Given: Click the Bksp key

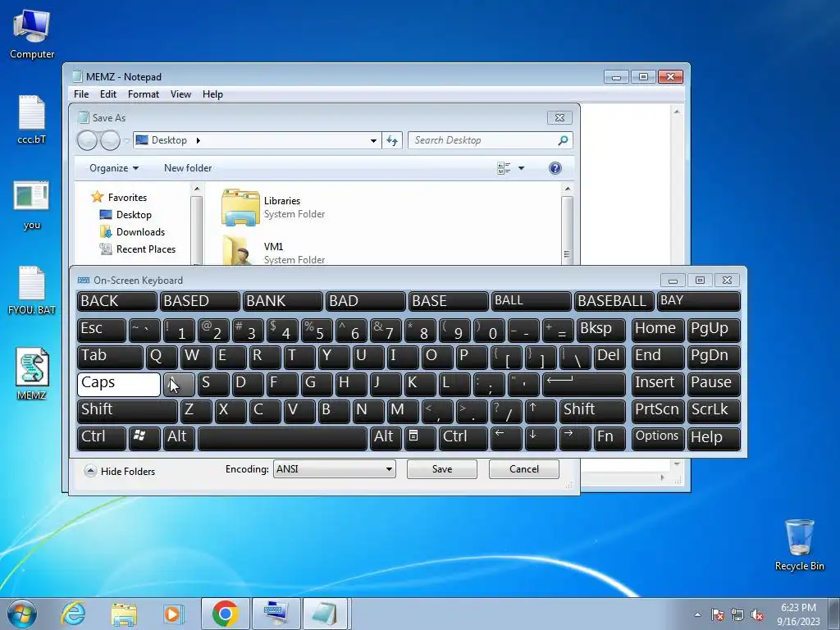Looking at the screenshot, I should click(x=600, y=330).
